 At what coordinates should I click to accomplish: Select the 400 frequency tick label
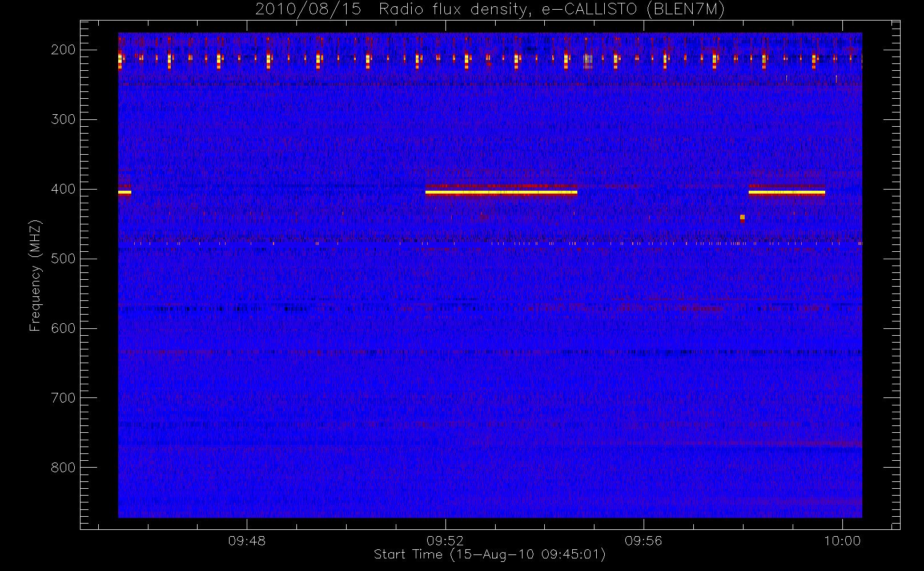pos(63,189)
